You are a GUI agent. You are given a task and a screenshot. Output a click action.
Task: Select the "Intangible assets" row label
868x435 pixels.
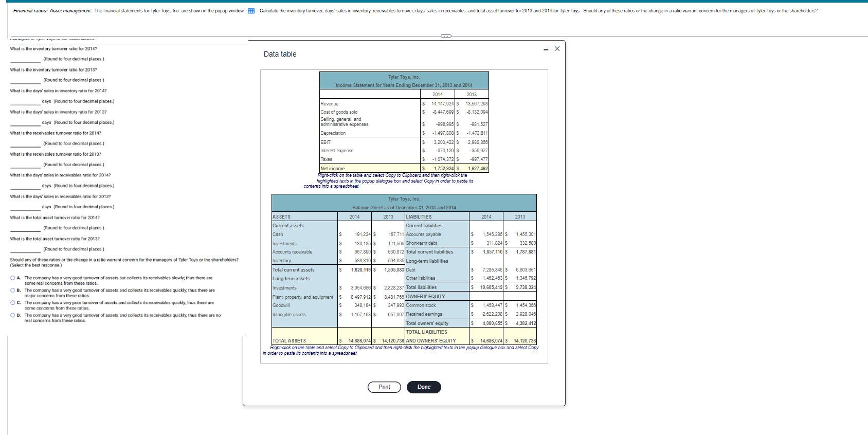289,315
